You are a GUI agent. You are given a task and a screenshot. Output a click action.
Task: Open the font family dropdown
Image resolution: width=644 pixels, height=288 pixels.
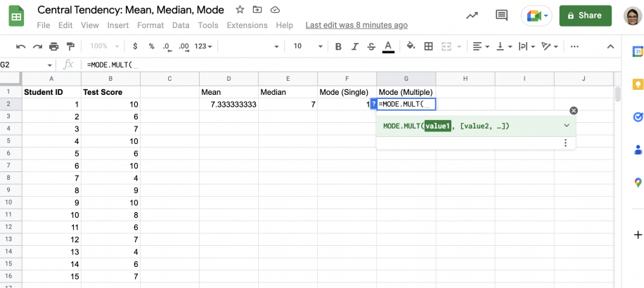click(x=250, y=46)
